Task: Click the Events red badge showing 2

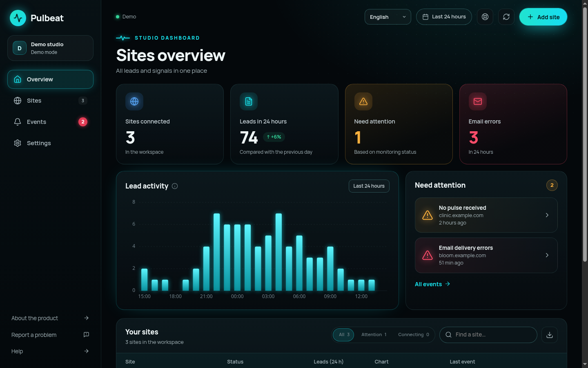Action: coord(83,122)
